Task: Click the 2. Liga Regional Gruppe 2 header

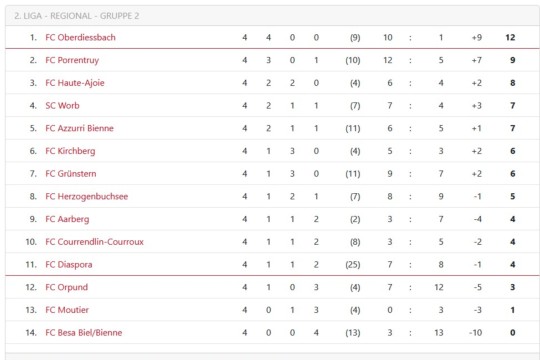Action: click(x=76, y=16)
